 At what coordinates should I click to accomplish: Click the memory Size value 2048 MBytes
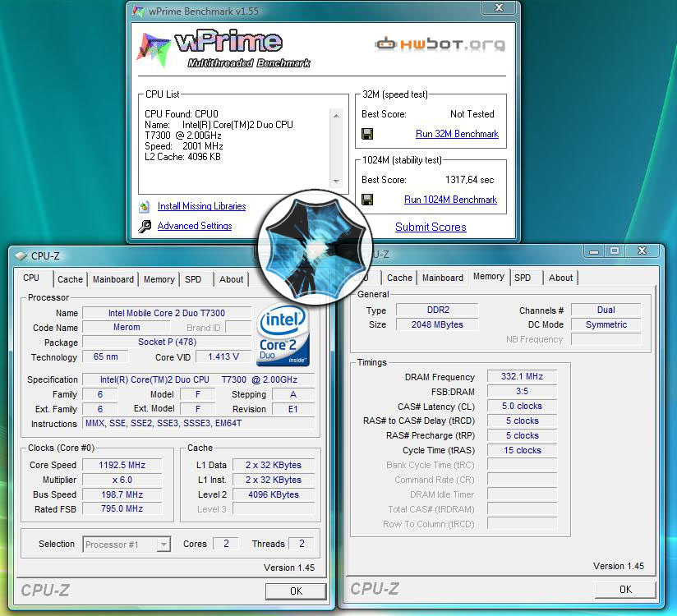click(x=437, y=324)
